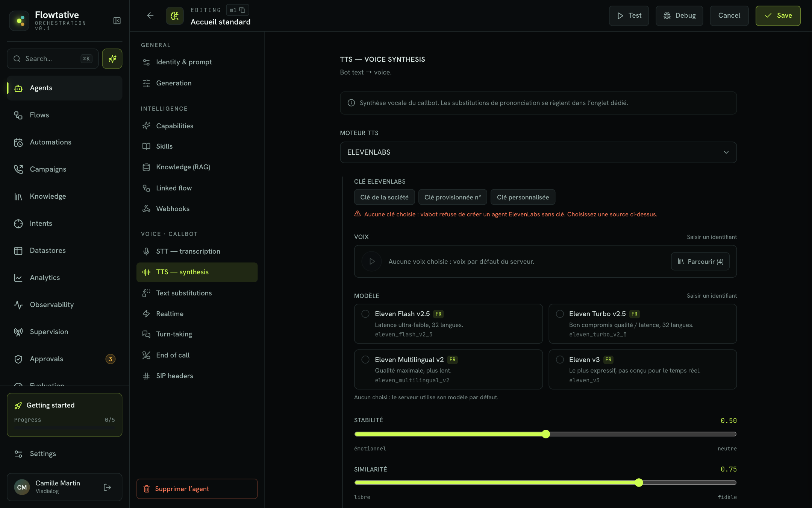Select the Eleven Multilingual v2 model

448,370
